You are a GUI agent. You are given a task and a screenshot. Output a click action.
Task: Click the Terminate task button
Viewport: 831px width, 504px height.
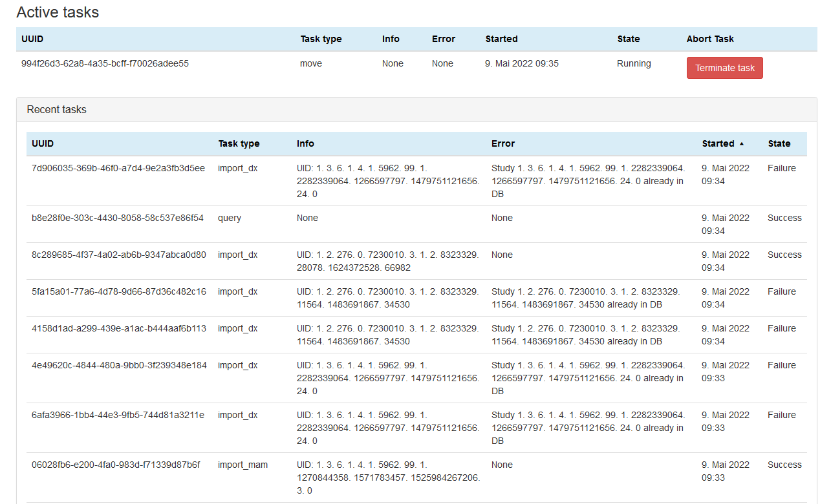click(724, 68)
